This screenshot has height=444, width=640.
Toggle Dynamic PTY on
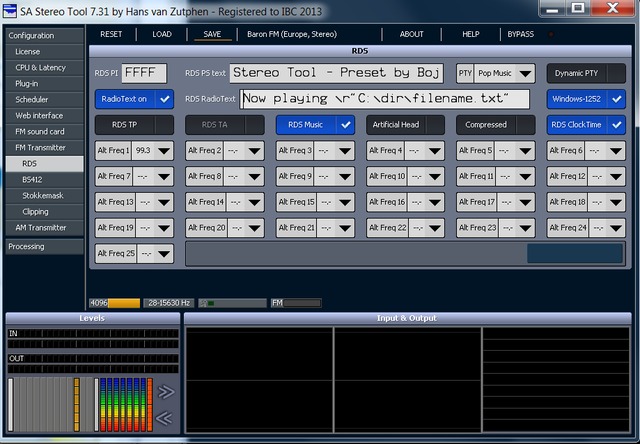pyautogui.click(x=586, y=73)
